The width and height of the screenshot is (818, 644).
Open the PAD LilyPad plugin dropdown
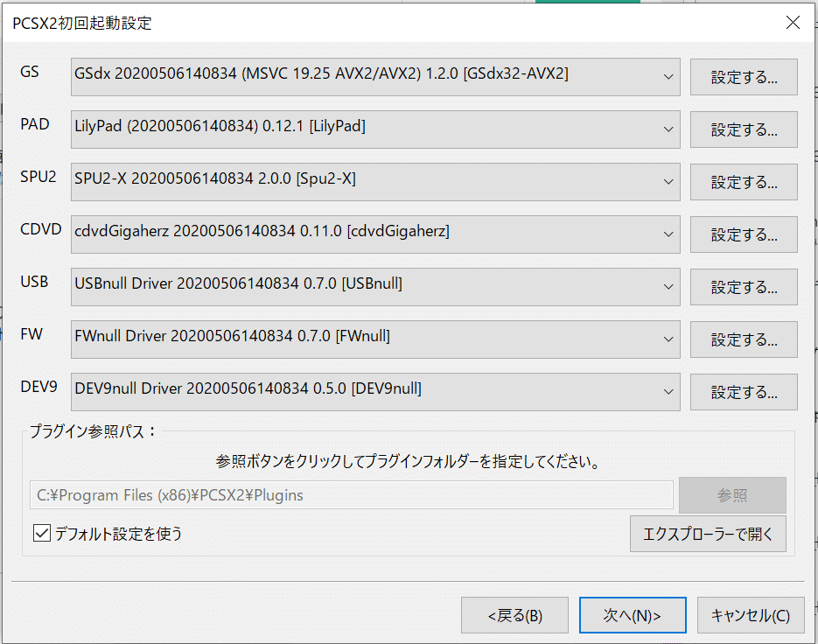pos(375,129)
